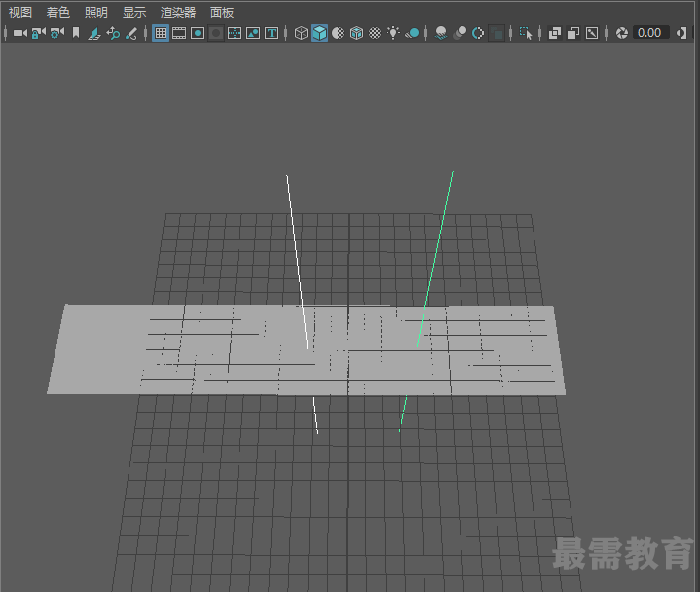The image size is (700, 592).
Task: Activate the 2D Pan/Zoom icon
Action: tap(113, 33)
